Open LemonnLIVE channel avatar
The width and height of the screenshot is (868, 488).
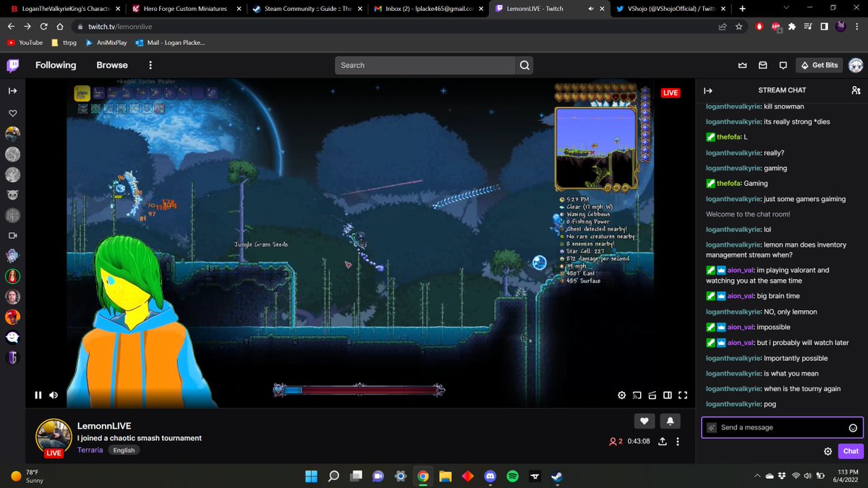coord(53,437)
